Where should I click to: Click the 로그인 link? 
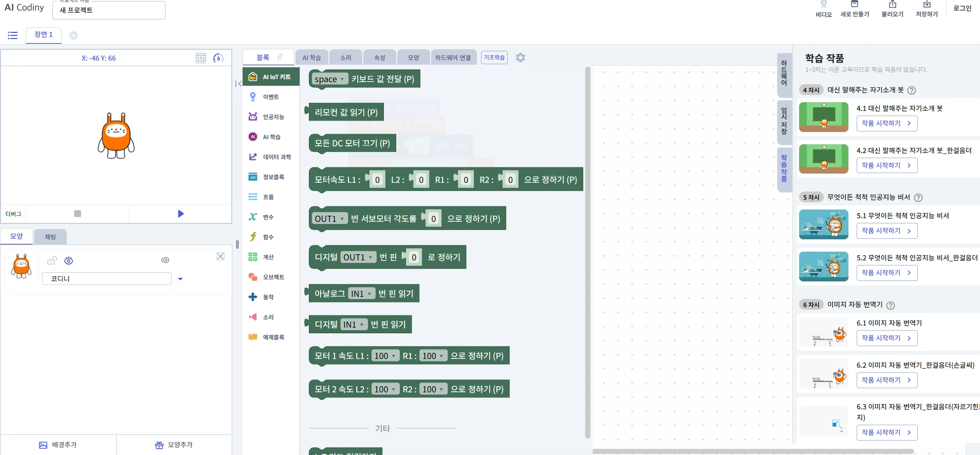(962, 8)
